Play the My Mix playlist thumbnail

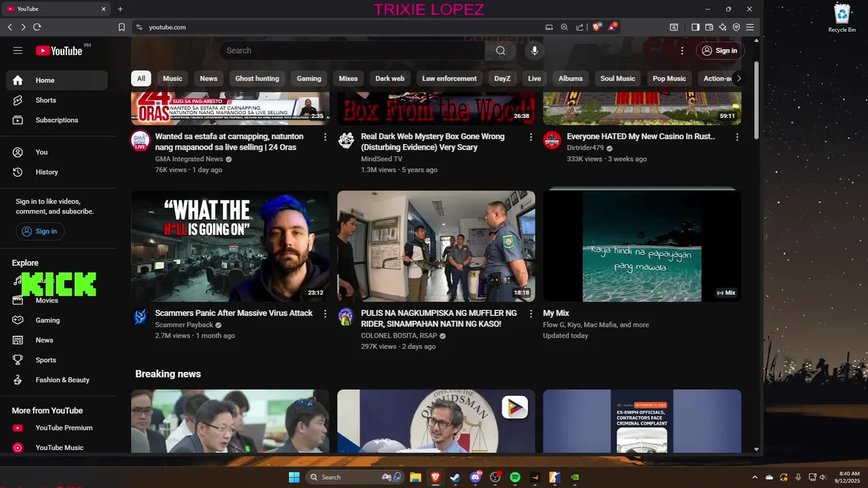point(642,246)
